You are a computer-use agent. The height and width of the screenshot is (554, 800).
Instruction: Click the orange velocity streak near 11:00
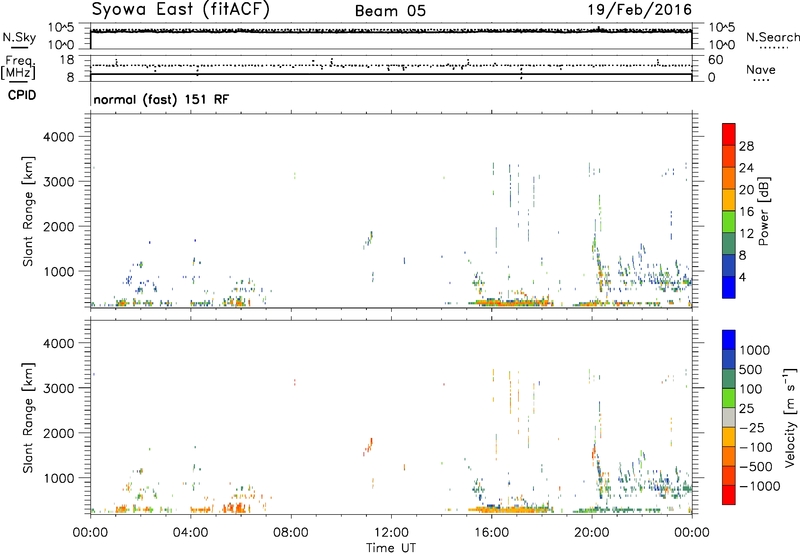point(368,446)
